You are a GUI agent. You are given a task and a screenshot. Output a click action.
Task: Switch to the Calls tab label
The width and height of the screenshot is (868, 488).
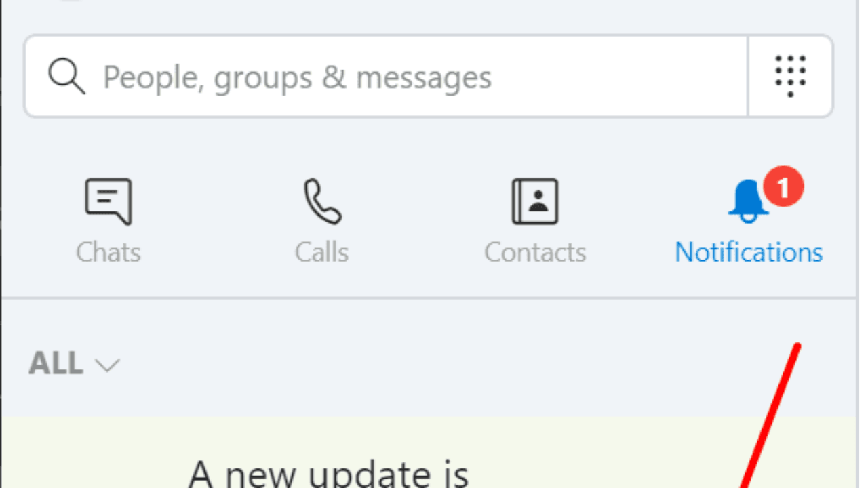(322, 253)
